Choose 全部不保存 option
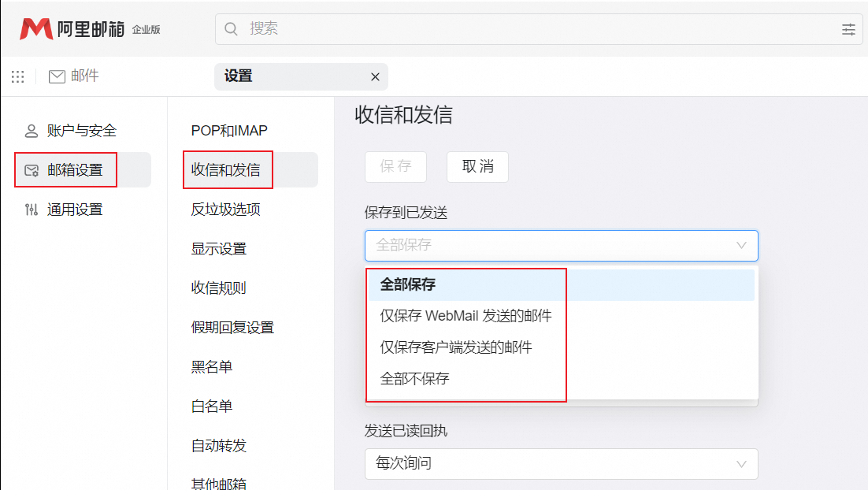868x490 pixels. tap(414, 379)
